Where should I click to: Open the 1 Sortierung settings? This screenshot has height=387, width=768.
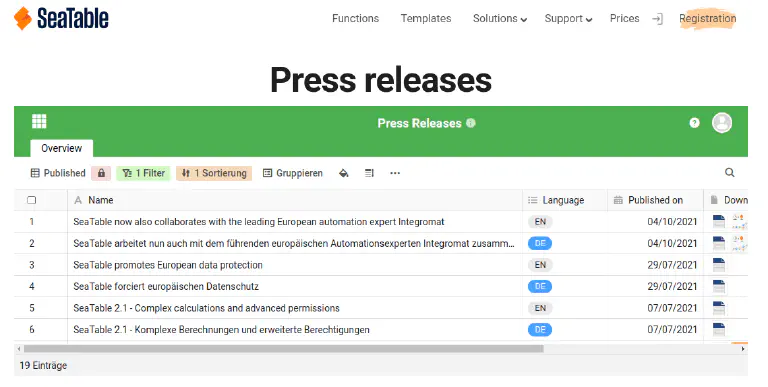(x=214, y=173)
